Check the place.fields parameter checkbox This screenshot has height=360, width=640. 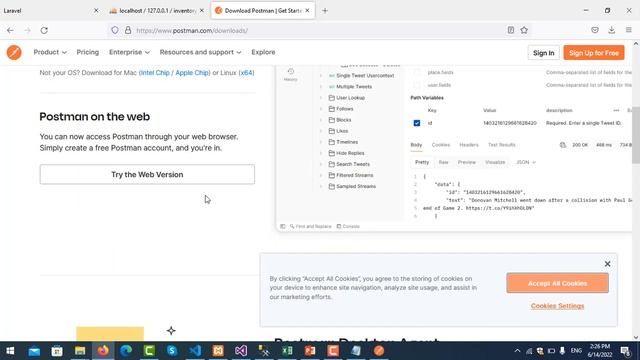417,73
